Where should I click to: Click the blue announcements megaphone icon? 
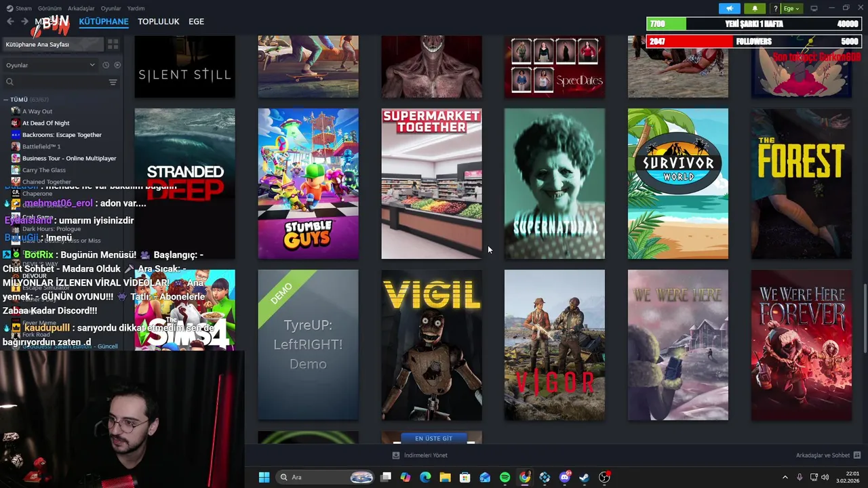pos(729,9)
